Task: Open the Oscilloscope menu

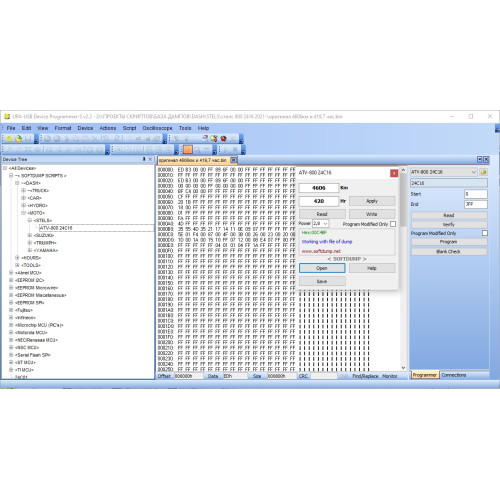Action: (x=157, y=128)
